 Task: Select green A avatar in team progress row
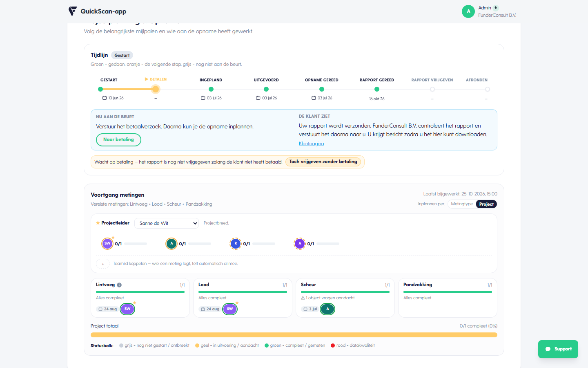click(x=171, y=243)
